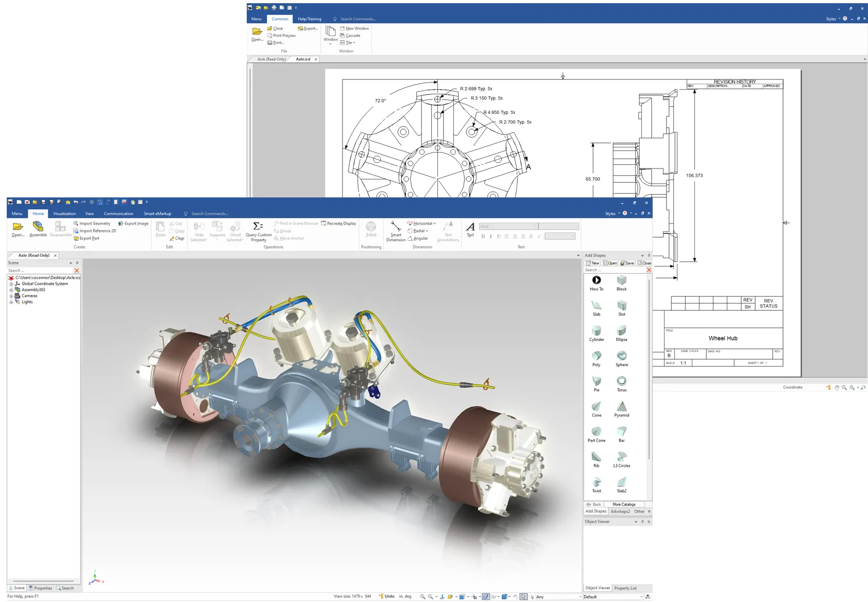This screenshot has width=868, height=602.
Task: Pick the Pyramid shape icon
Action: click(x=622, y=407)
